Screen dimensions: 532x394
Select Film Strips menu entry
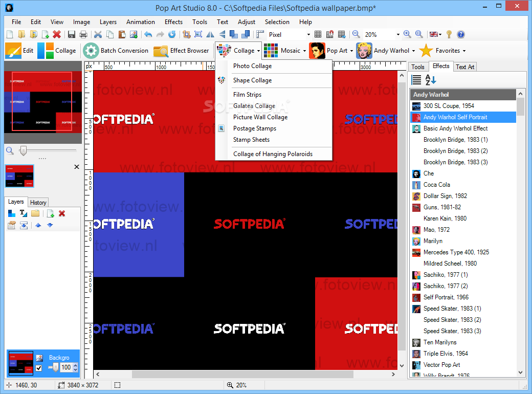274,95
